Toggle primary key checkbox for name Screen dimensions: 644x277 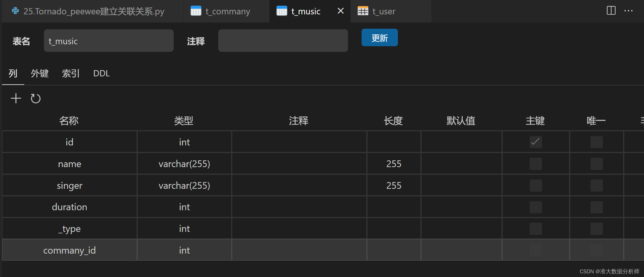(x=536, y=164)
